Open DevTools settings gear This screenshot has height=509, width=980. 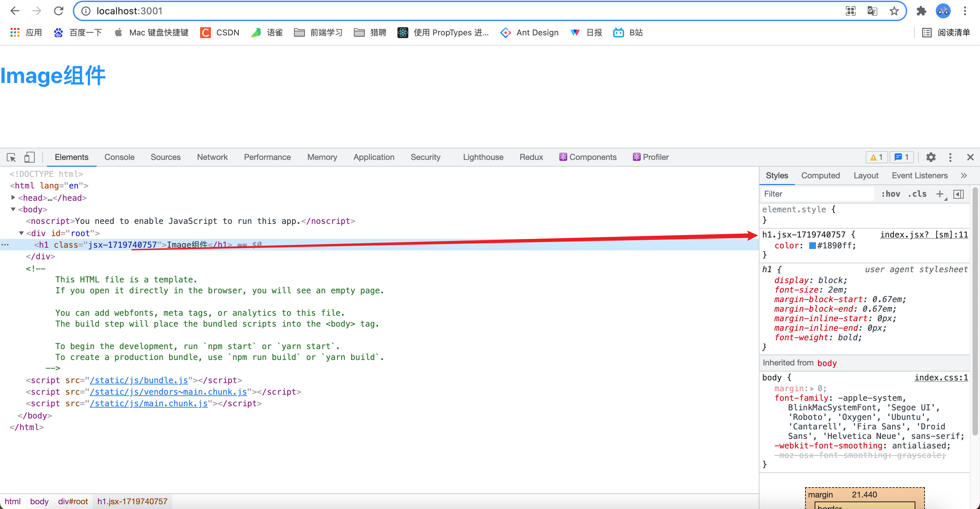(931, 157)
